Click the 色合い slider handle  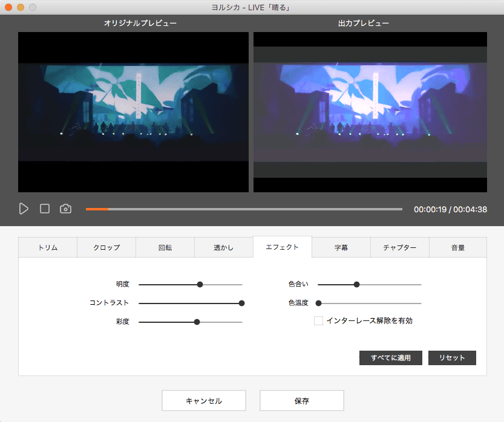[x=356, y=284]
